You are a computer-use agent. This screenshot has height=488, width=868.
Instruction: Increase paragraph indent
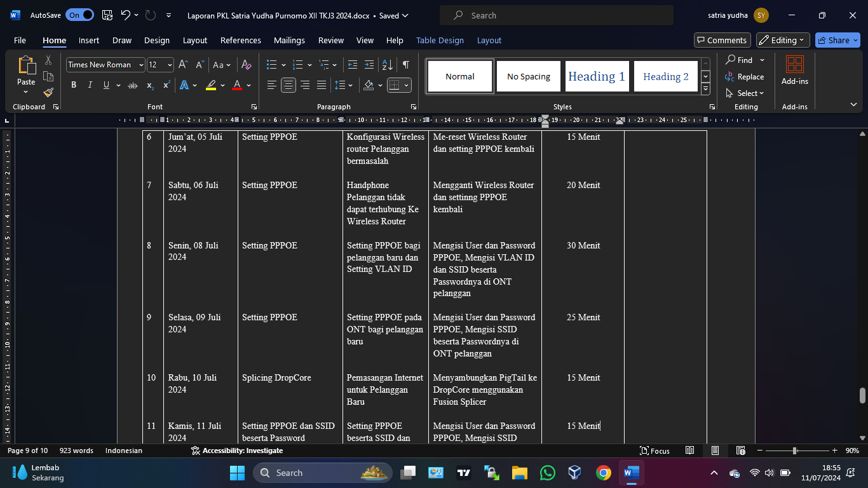(x=369, y=65)
